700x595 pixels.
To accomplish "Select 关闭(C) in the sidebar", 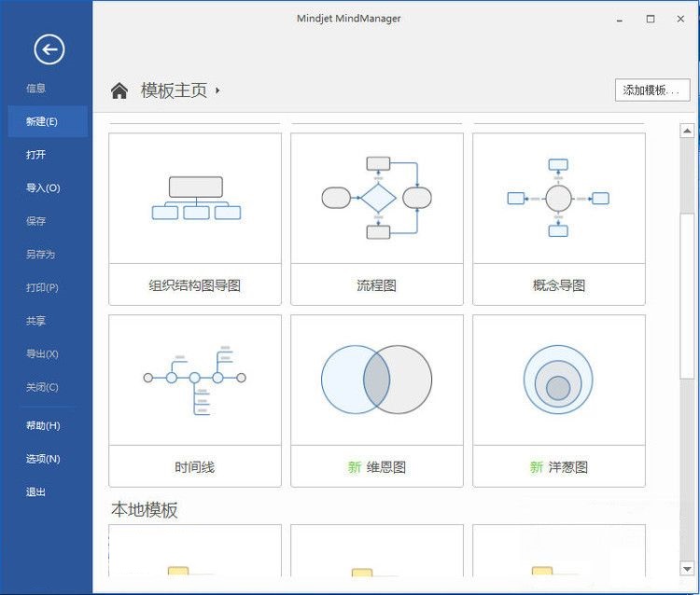I will (42, 387).
